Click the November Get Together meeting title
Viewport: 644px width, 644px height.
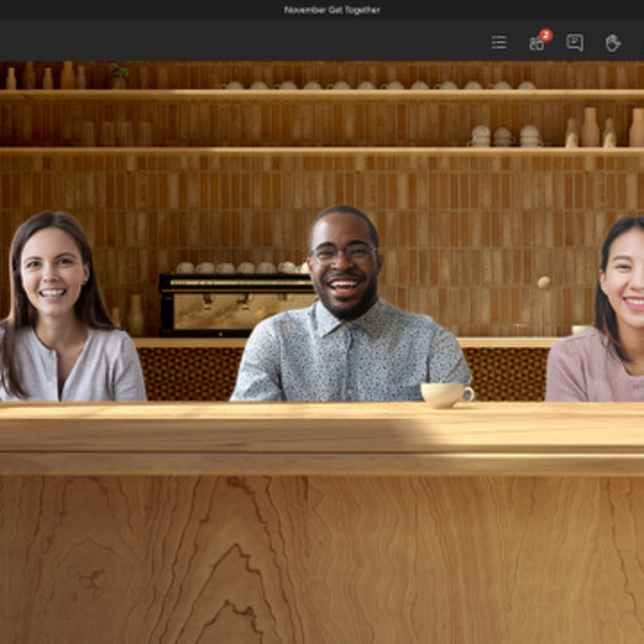332,10
